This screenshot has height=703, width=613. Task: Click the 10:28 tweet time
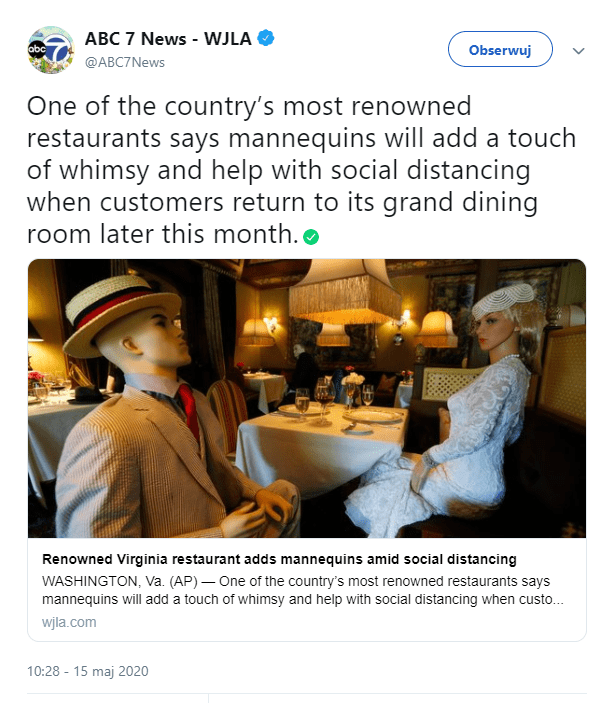tap(45, 671)
